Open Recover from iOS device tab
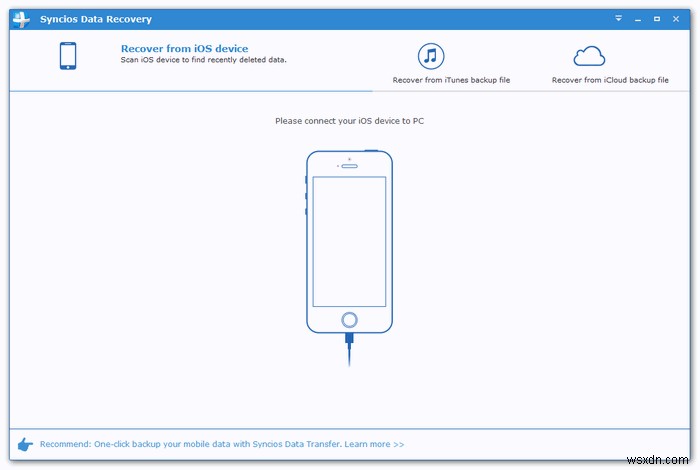 (184, 49)
